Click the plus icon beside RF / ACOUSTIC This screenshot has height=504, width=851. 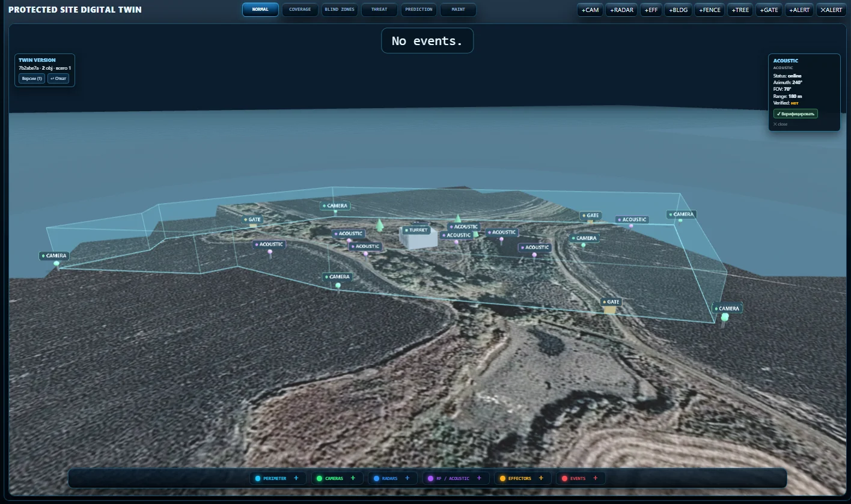(479, 478)
